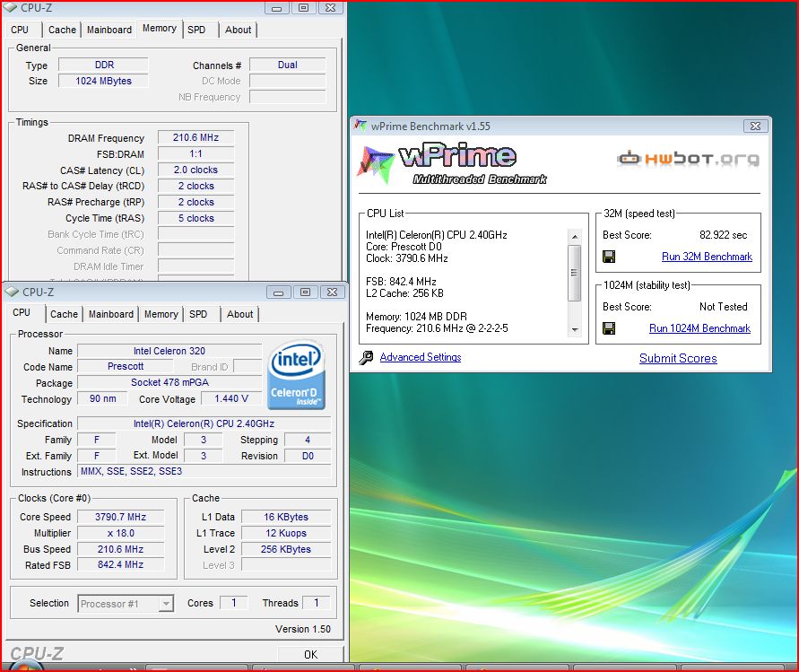Image resolution: width=799 pixels, height=672 pixels.
Task: Click the HWBOT.org logo
Action: pyautogui.click(x=688, y=159)
